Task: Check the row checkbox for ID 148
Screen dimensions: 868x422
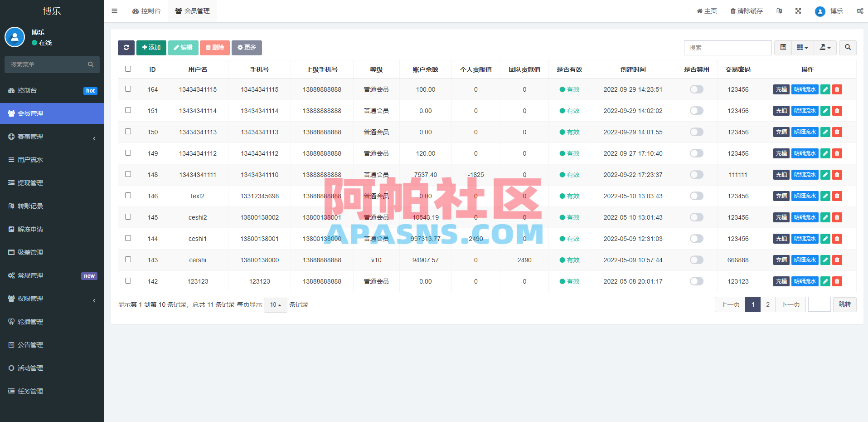Action: pyautogui.click(x=128, y=174)
